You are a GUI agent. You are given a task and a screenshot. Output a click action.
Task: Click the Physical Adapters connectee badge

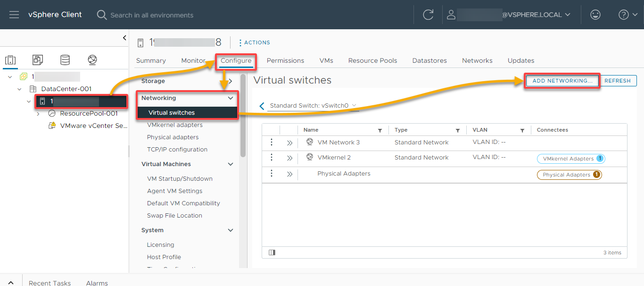(x=570, y=175)
